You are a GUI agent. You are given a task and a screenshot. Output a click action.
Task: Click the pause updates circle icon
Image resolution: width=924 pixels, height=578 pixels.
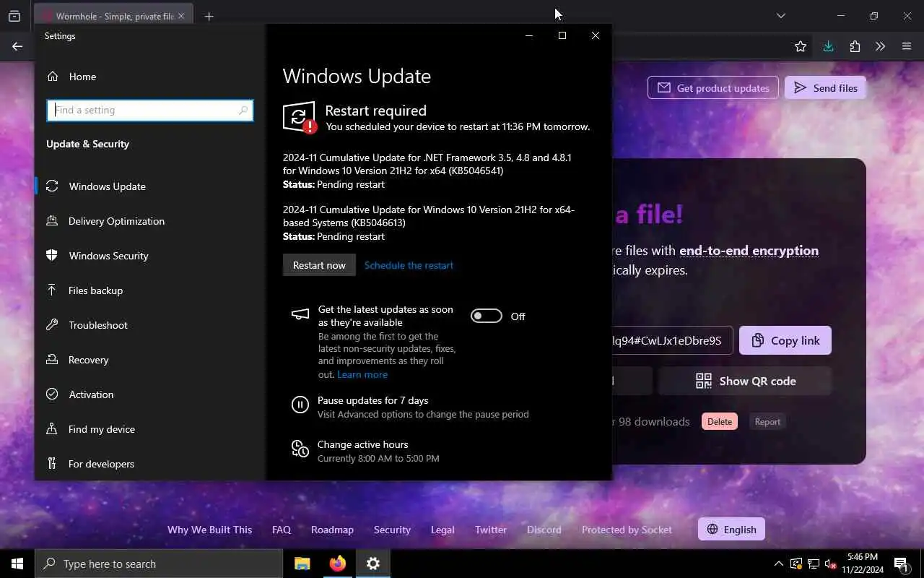(x=300, y=405)
